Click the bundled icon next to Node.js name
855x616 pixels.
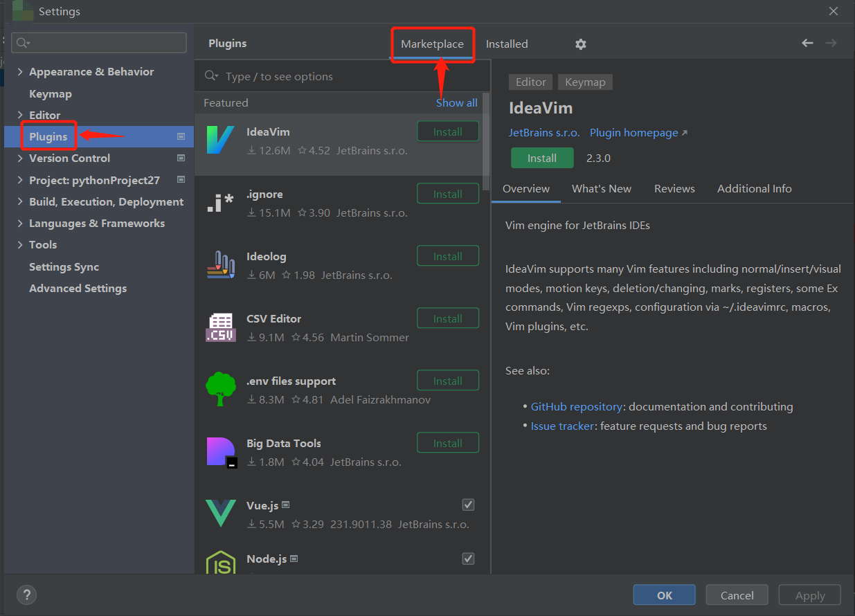pos(294,559)
